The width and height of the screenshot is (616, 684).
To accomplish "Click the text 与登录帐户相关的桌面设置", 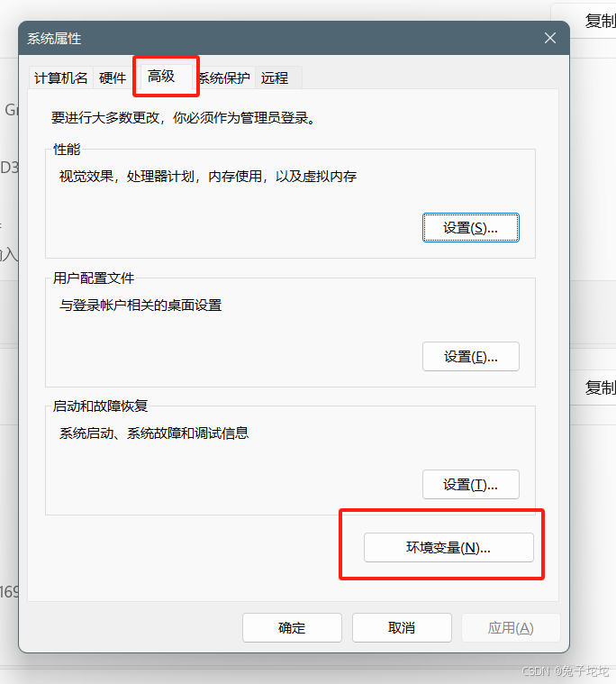I will pyautogui.click(x=140, y=305).
